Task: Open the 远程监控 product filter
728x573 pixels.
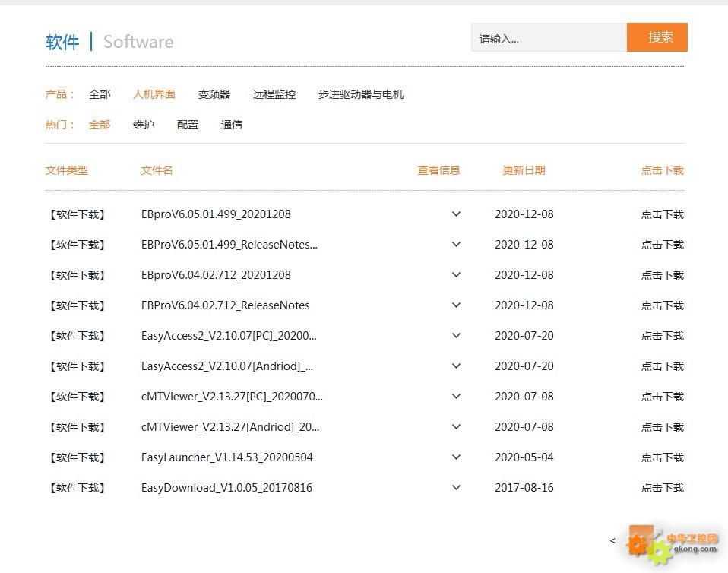Action: click(274, 94)
